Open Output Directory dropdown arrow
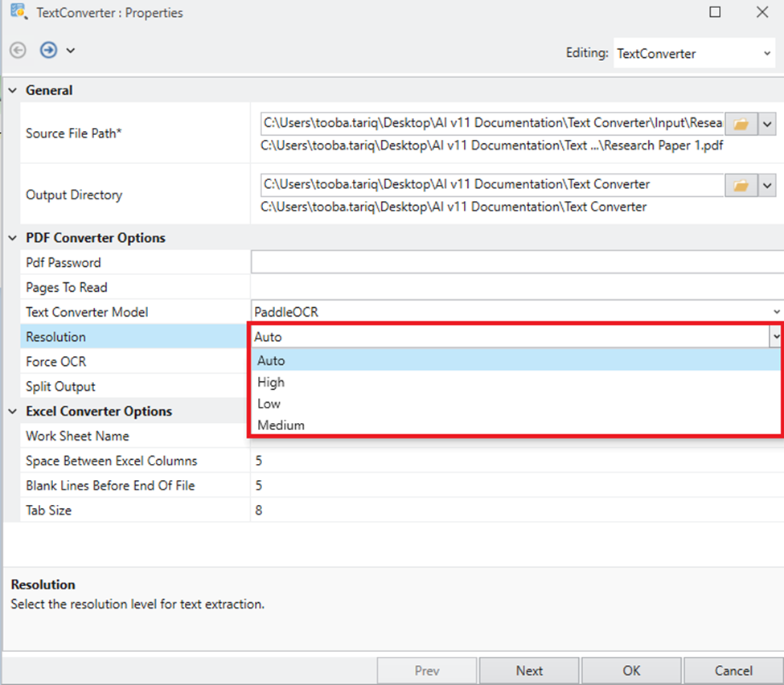Viewport: 784px width, 685px height. [767, 186]
